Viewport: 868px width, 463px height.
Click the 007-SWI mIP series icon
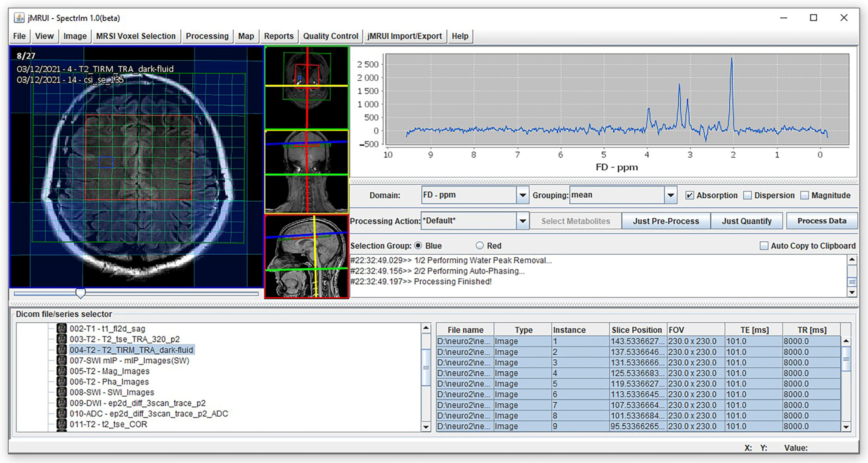coord(61,361)
